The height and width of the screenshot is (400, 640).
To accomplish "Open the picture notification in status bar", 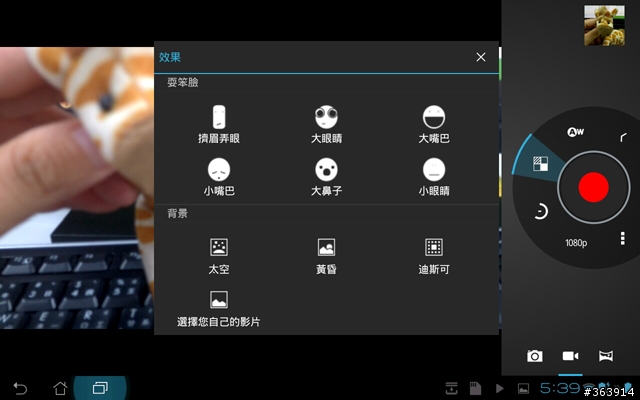I will (523, 388).
